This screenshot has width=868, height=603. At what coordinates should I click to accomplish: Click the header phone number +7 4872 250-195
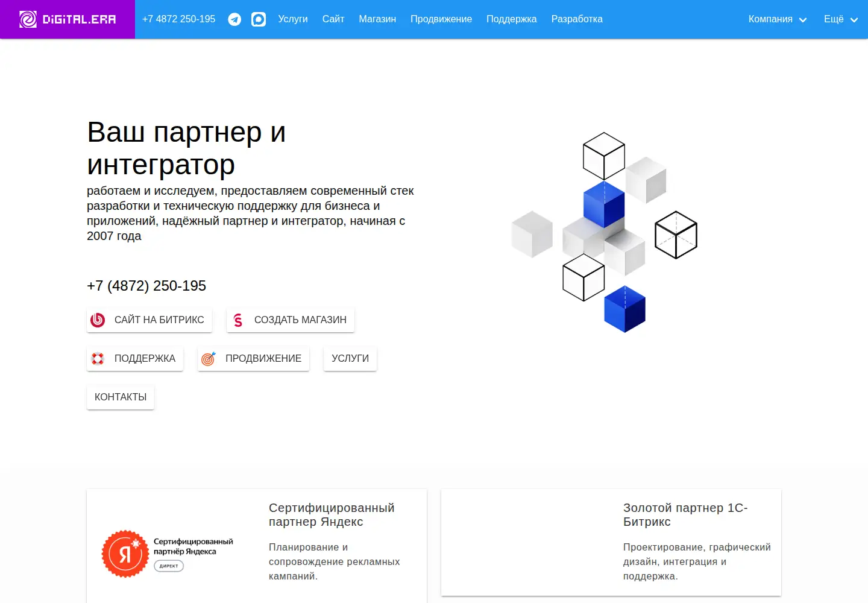click(x=179, y=19)
